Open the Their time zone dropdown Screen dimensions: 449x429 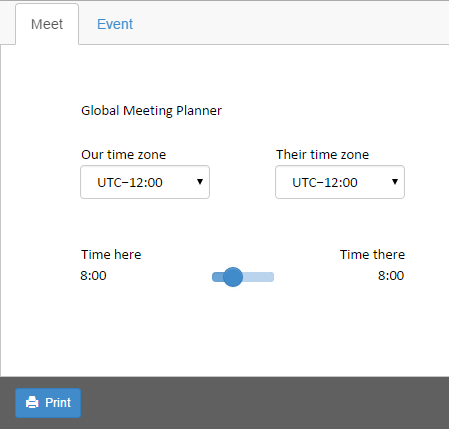340,182
